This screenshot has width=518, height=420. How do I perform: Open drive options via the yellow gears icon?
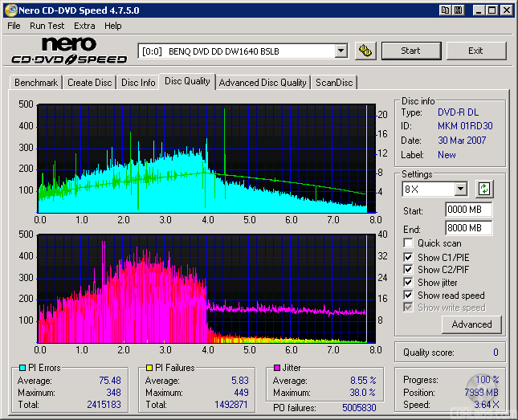pyautogui.click(x=365, y=51)
